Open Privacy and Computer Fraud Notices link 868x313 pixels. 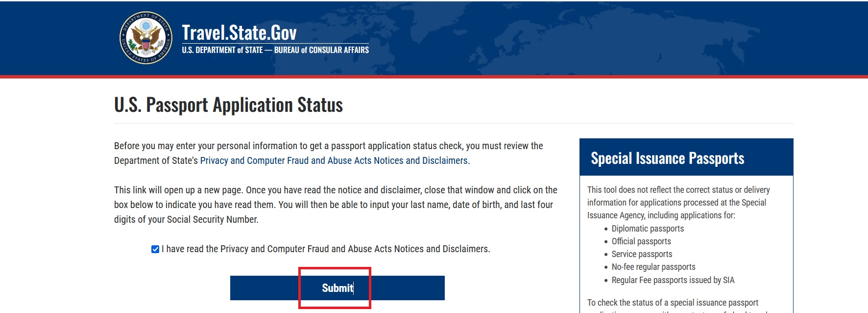pyautogui.click(x=335, y=160)
